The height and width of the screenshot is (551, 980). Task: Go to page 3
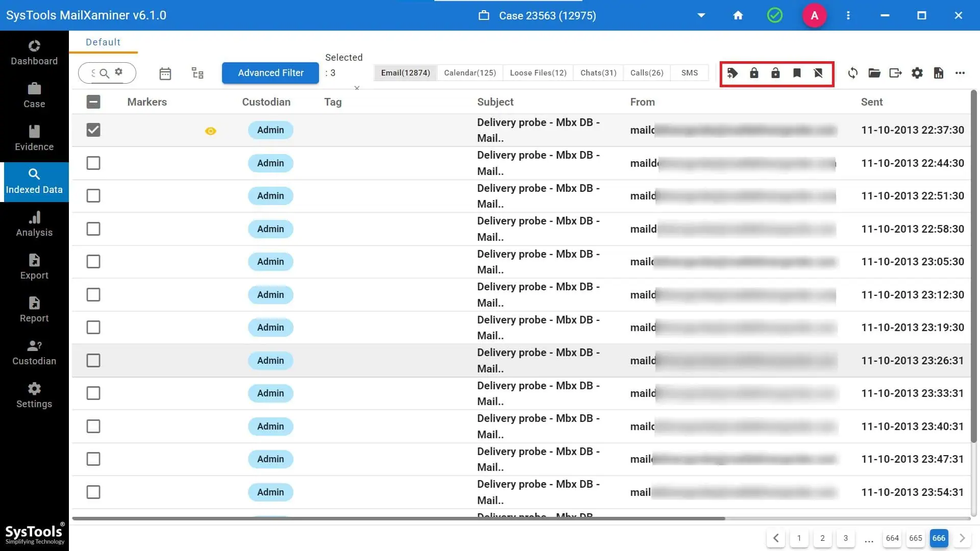pos(846,538)
